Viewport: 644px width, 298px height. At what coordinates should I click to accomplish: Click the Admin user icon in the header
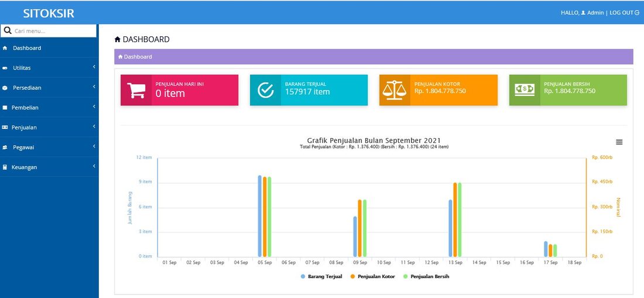pyautogui.click(x=583, y=13)
